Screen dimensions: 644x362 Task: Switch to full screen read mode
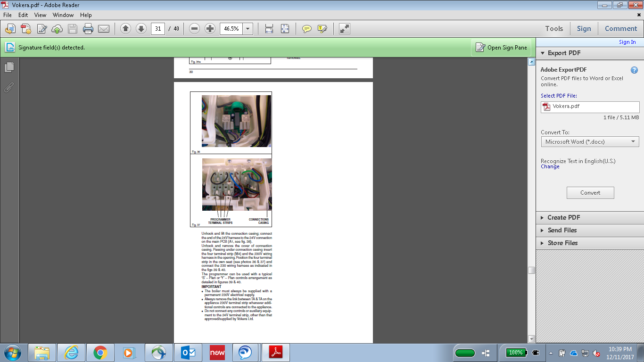(x=345, y=29)
